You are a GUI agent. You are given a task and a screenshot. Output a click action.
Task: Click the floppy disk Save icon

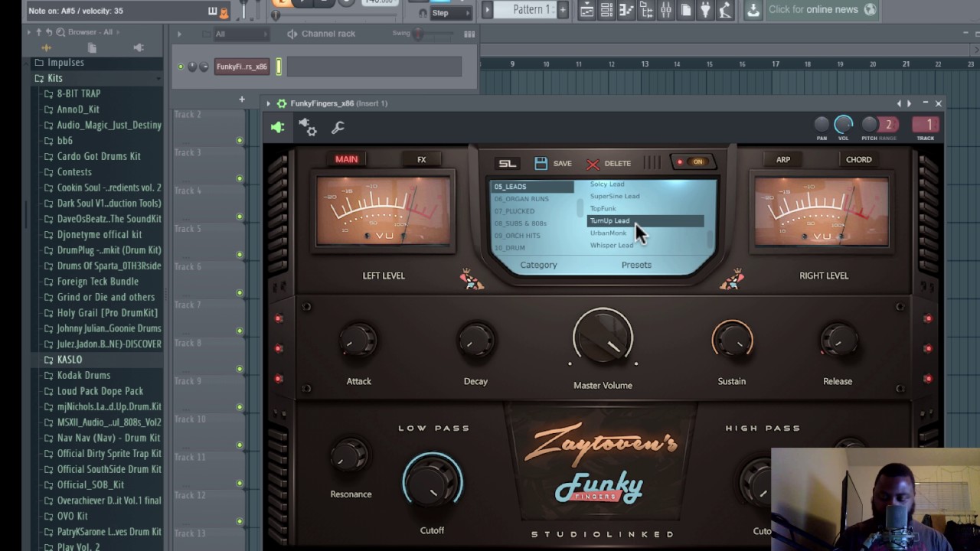tap(541, 163)
